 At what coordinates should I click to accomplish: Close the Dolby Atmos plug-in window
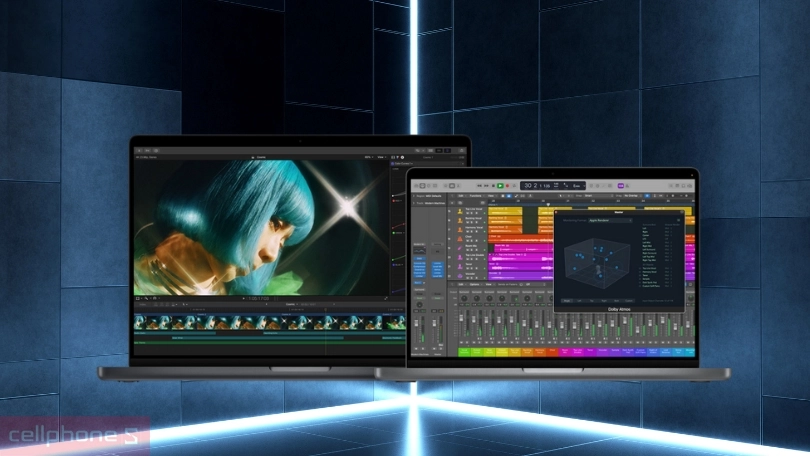[x=556, y=212]
